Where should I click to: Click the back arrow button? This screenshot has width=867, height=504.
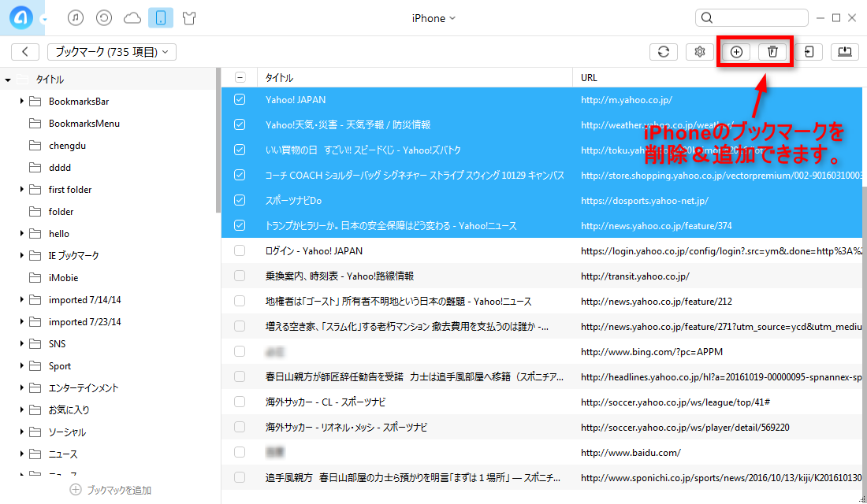click(25, 51)
